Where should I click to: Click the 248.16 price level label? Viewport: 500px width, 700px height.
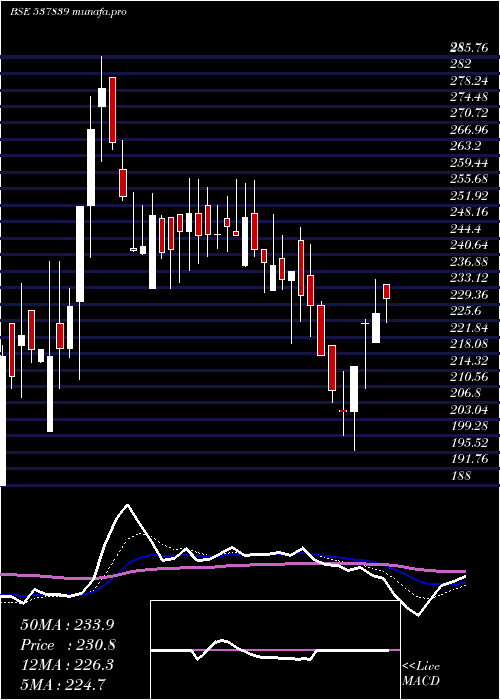(469, 212)
